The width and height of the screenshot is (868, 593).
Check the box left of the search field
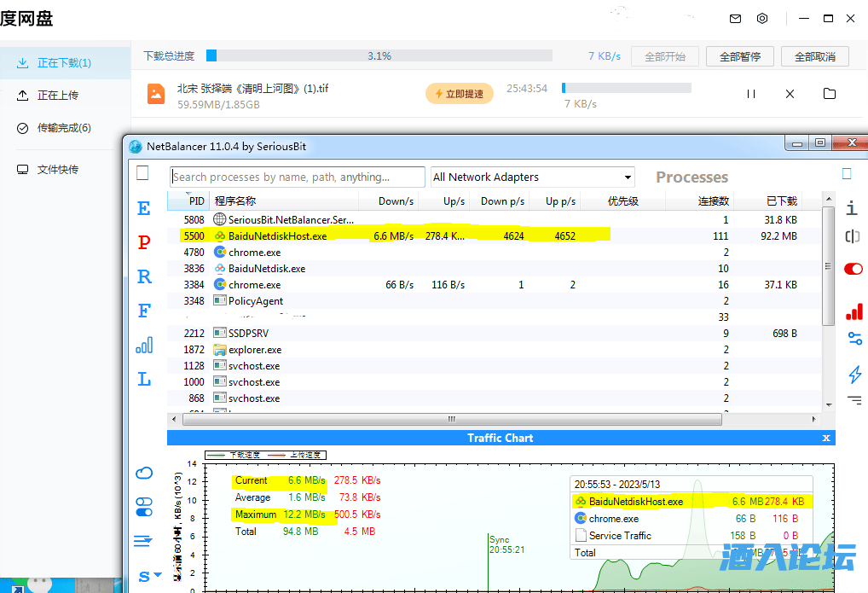tap(142, 173)
